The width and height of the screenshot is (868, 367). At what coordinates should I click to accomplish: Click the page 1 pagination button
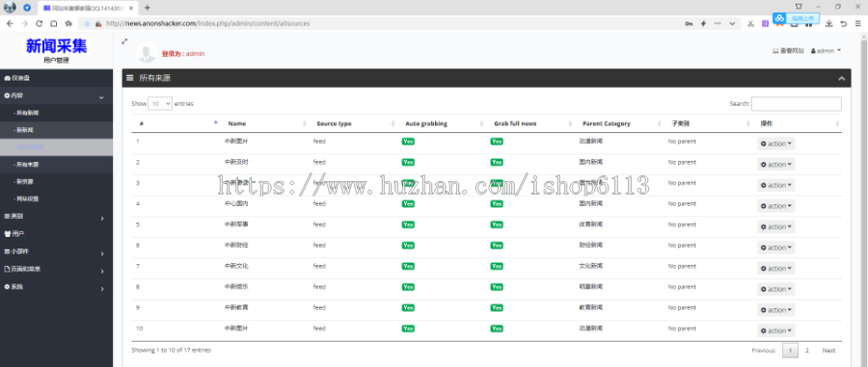(790, 351)
